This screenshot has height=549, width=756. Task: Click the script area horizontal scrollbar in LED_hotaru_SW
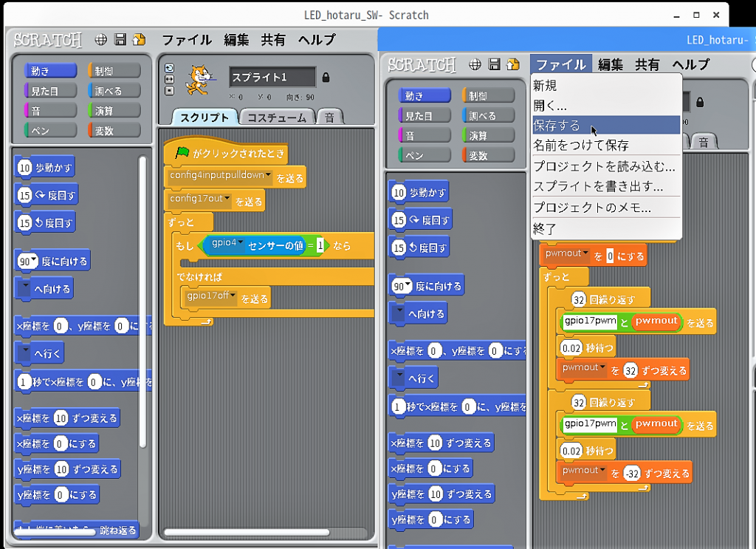247,533
